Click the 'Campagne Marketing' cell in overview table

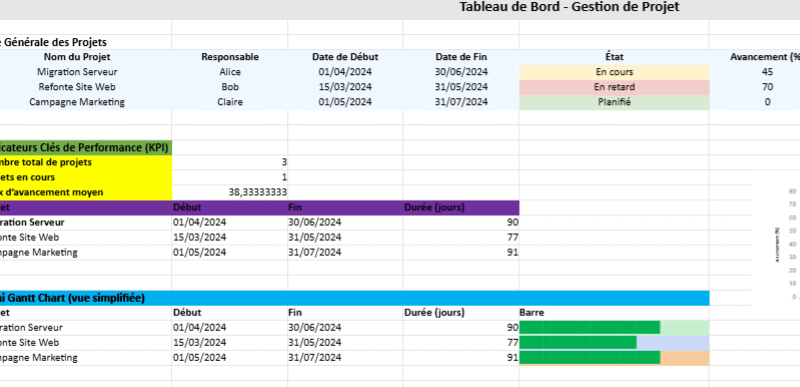(x=77, y=102)
